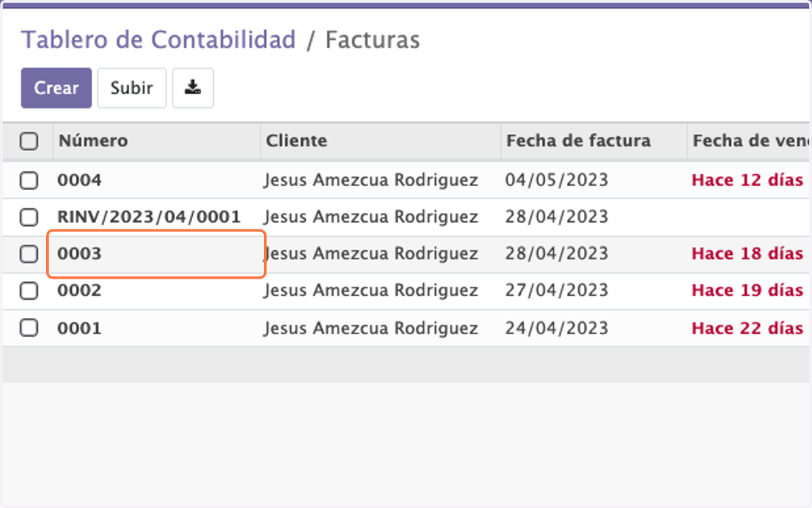Click the Facturas breadcrumb title
The width and height of the screenshot is (812, 508).
tap(373, 40)
